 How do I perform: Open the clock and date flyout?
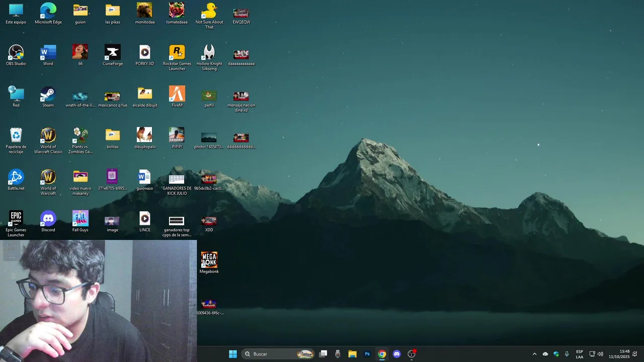(x=619, y=354)
